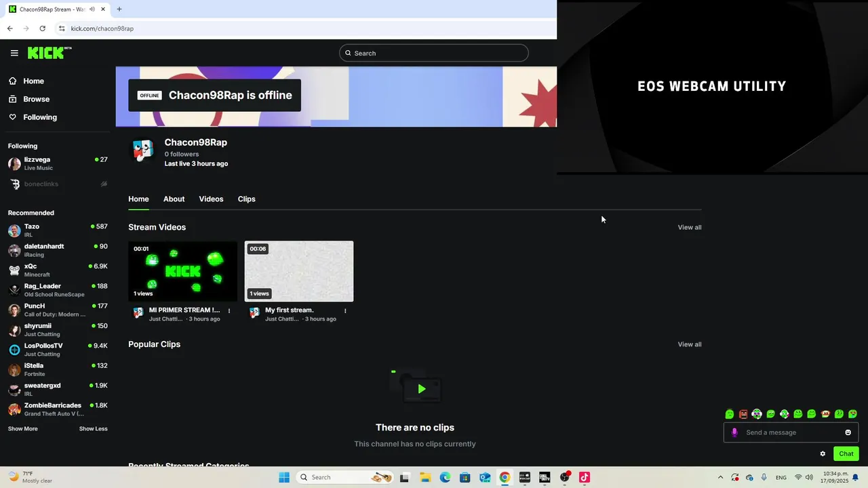This screenshot has width=868, height=488.
Task: Open recommended channel iStella
Action: 58,369
